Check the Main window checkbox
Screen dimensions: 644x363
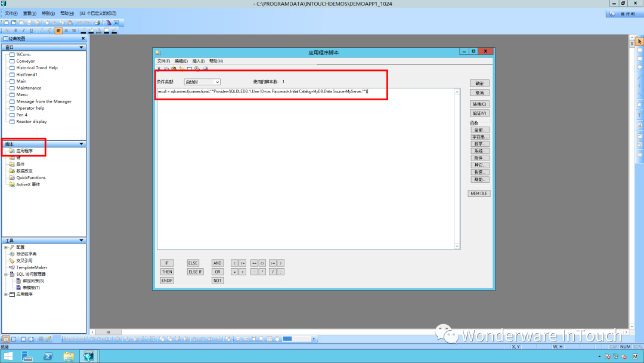pyautogui.click(x=13, y=81)
